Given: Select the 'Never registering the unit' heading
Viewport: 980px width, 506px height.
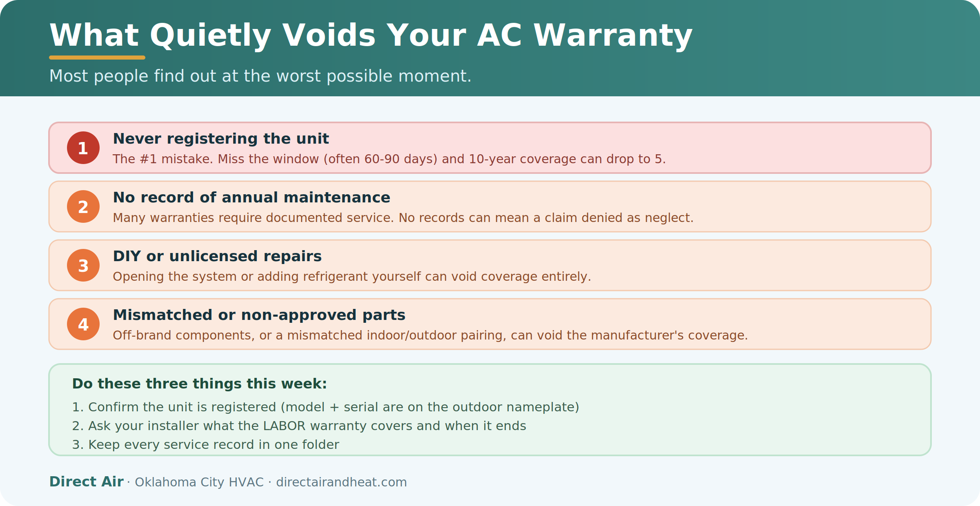Looking at the screenshot, I should click(x=221, y=139).
